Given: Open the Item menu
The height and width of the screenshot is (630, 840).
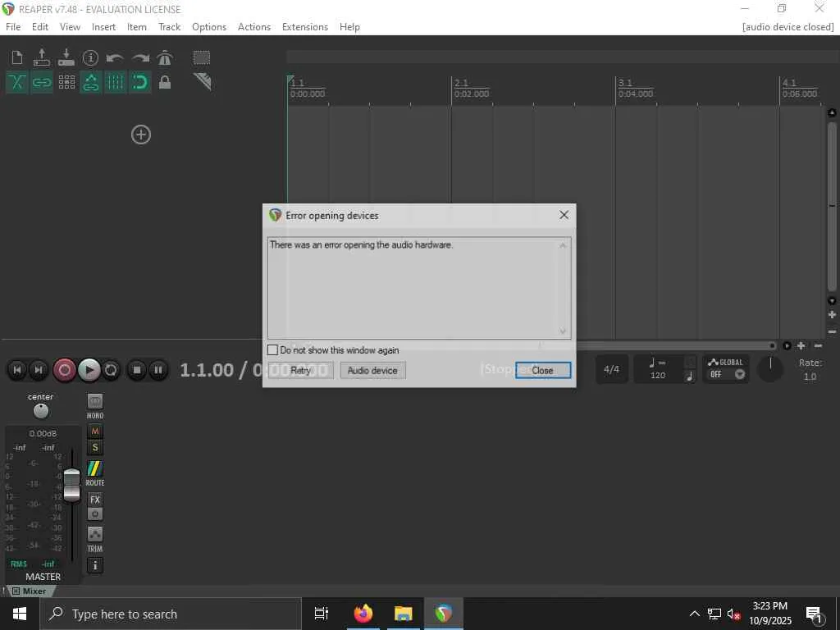Looking at the screenshot, I should click(137, 27).
